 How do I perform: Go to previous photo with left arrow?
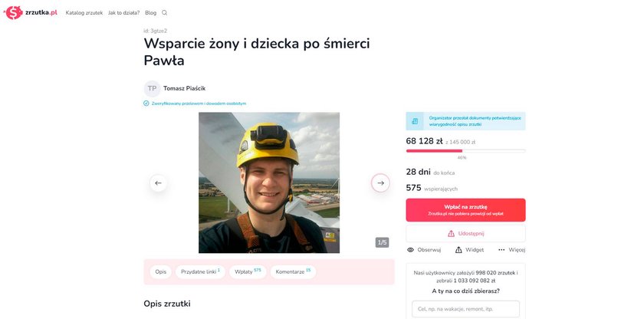(158, 183)
